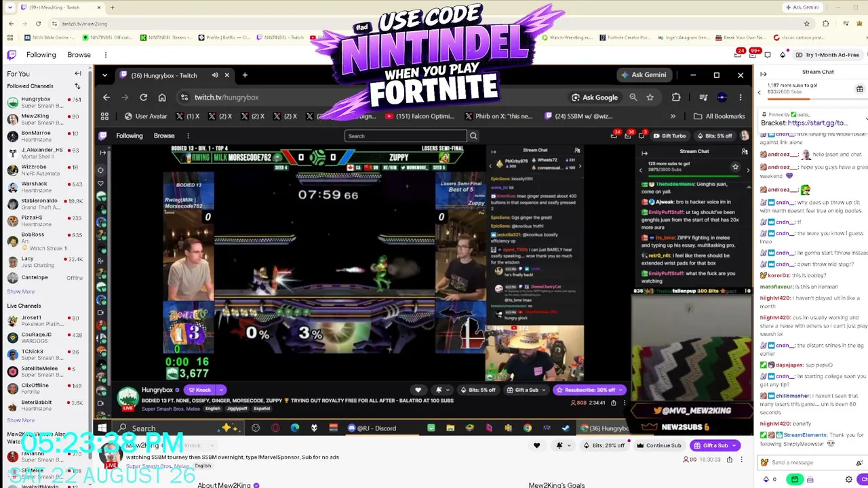Click the Send a message chat field
868x488 pixels.
pos(810,462)
